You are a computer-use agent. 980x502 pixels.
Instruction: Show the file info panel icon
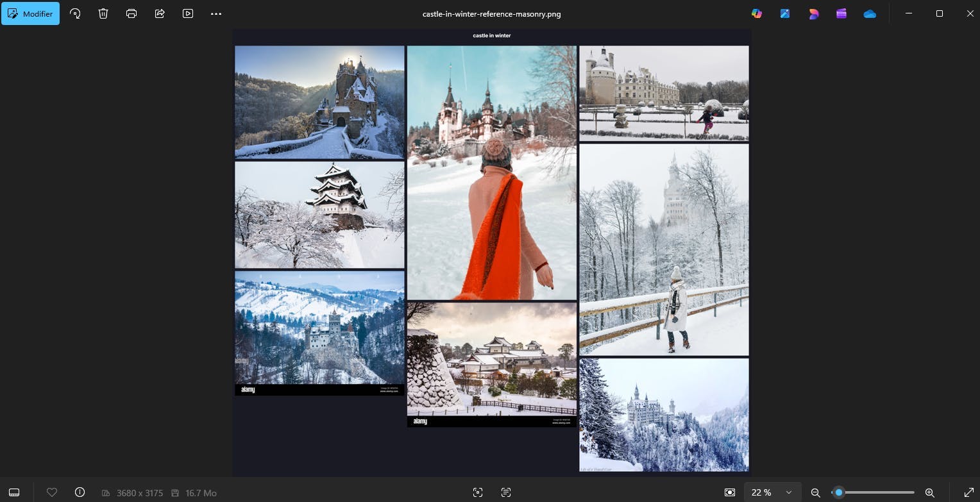[80, 492]
